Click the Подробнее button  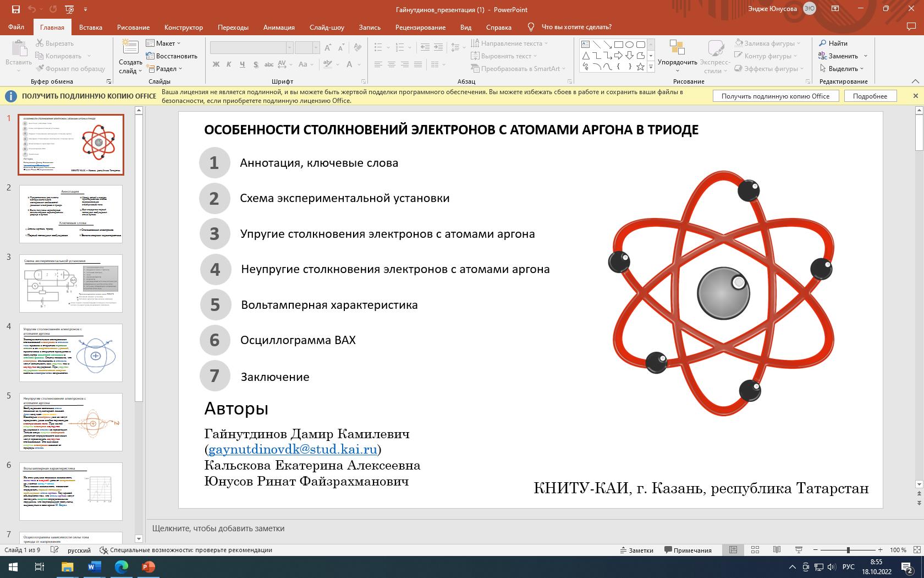(x=870, y=96)
